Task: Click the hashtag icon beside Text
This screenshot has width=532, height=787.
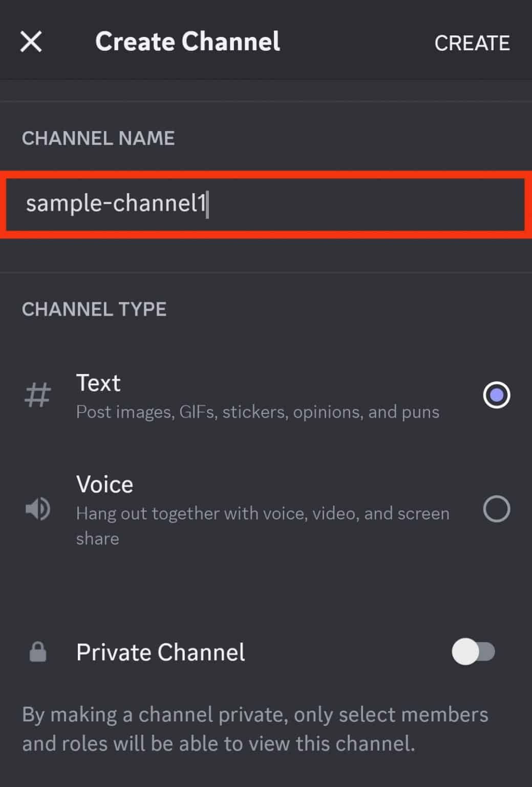Action: point(38,395)
